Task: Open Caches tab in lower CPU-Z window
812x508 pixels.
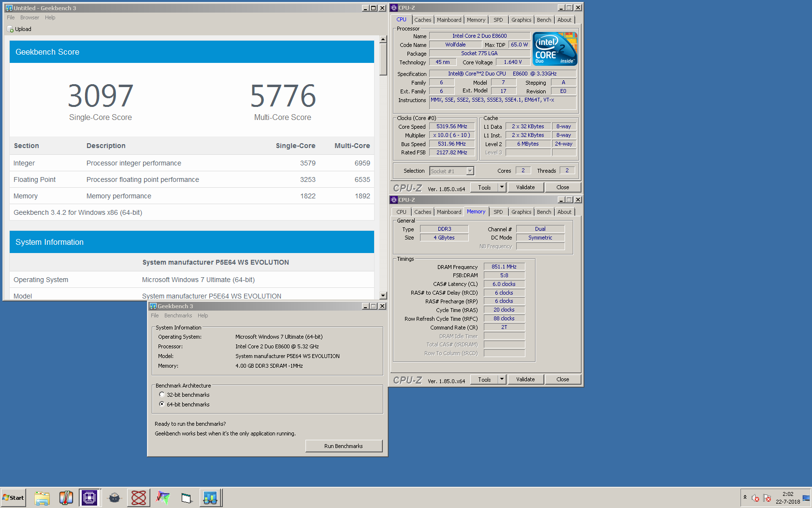Action: tap(422, 212)
